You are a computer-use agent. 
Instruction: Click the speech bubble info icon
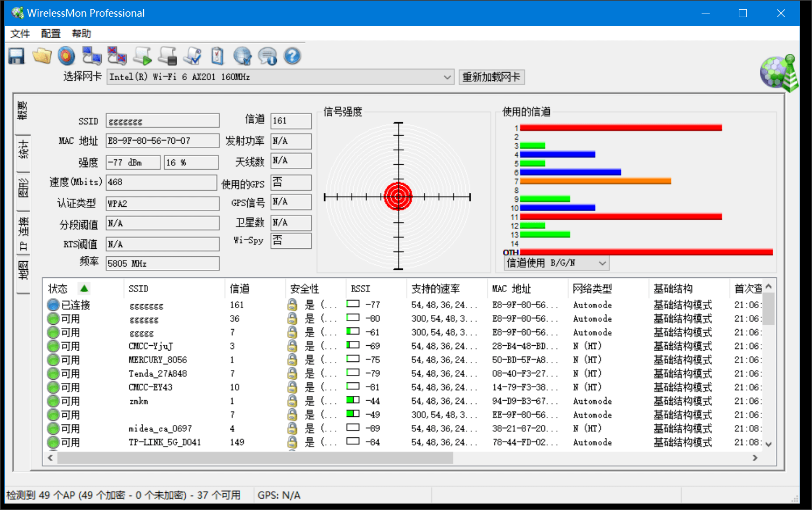tap(267, 56)
